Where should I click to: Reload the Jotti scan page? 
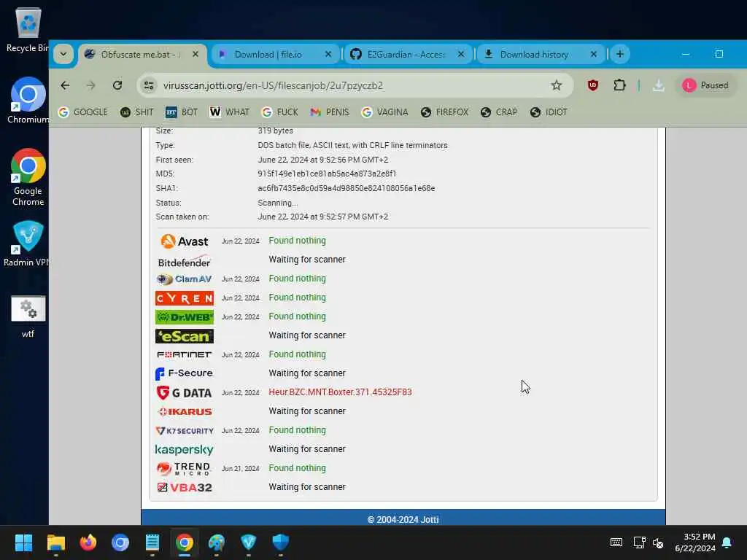[117, 85]
